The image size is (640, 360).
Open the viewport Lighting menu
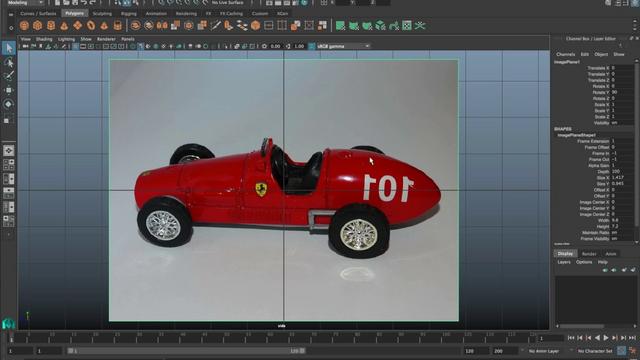(67, 39)
